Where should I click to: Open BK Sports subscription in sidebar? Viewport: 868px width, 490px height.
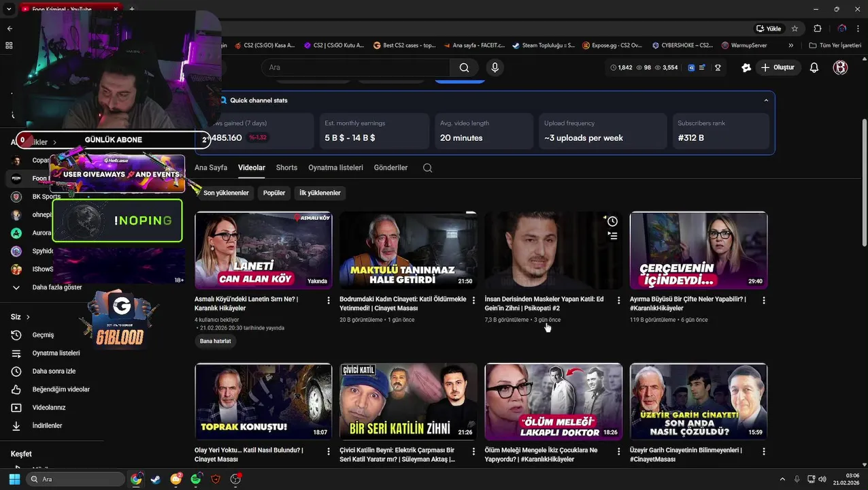click(46, 197)
